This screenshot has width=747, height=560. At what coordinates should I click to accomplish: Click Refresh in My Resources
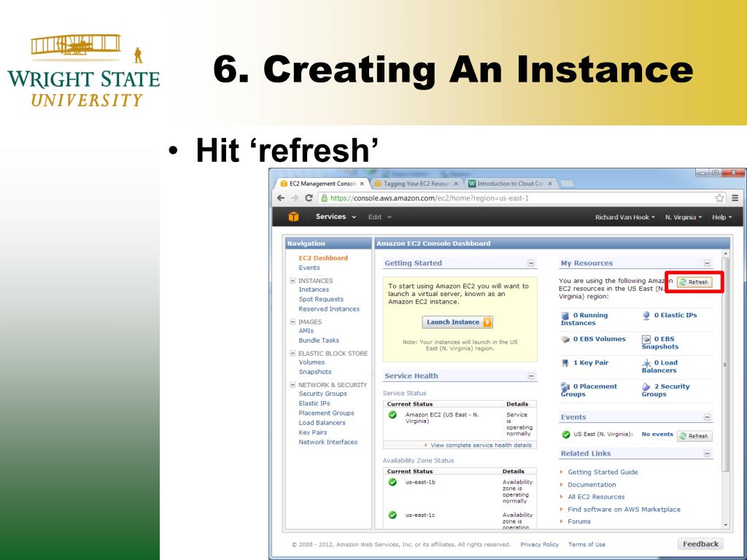(694, 282)
